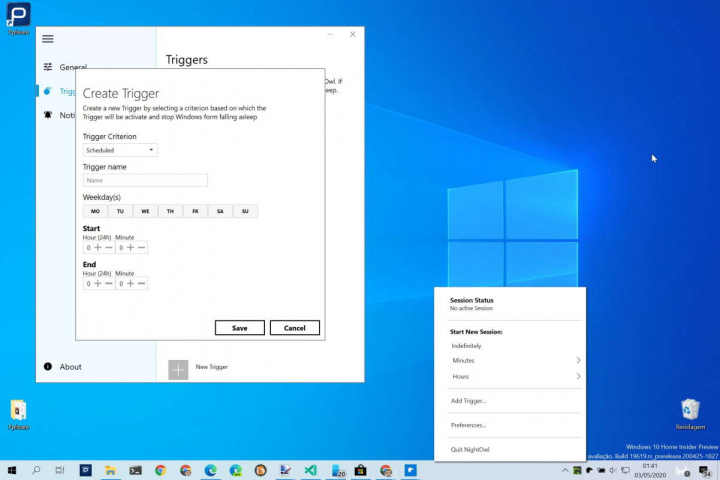The image size is (720, 480).
Task: Toggle the SA weekday button
Action: [x=220, y=211]
